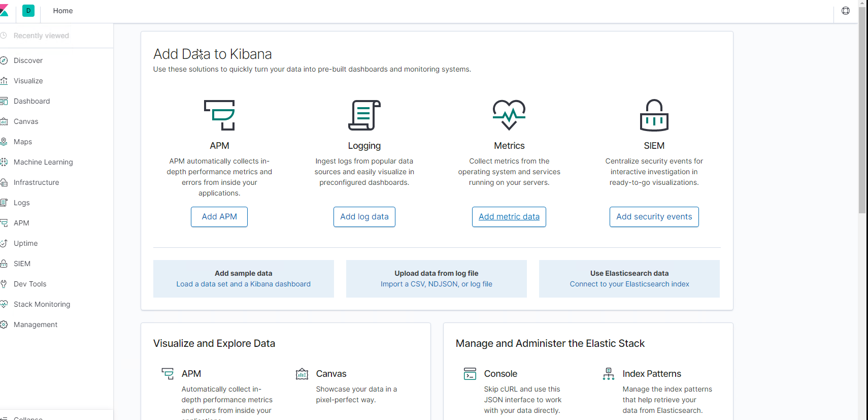Click the Uptime icon in sidebar
This screenshot has width=868, height=420.
click(4, 243)
